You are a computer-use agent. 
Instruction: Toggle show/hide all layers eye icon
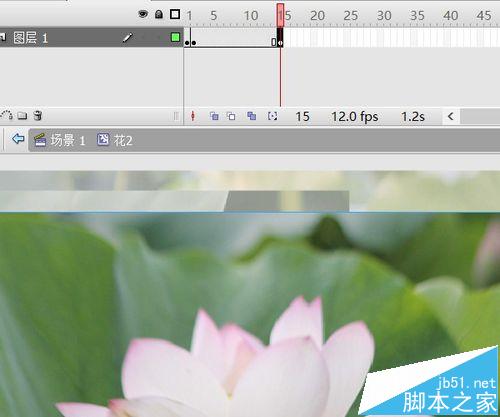[x=143, y=14]
